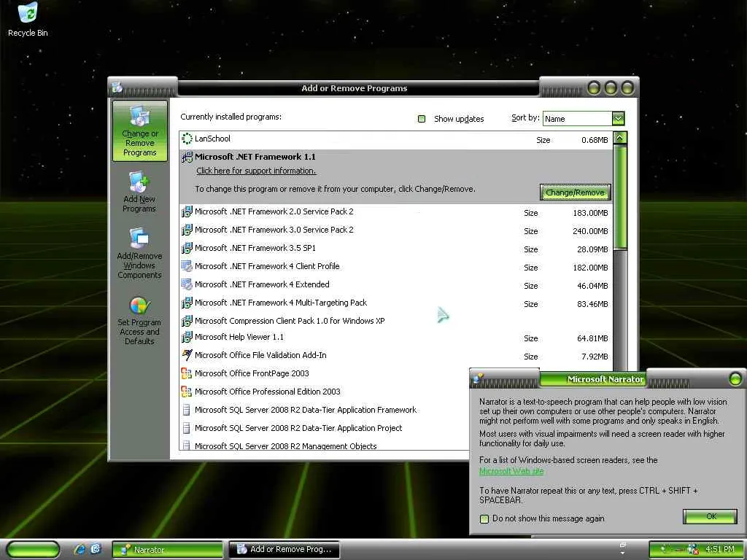The width and height of the screenshot is (747, 560).
Task: Enable the Show updates checkbox
Action: (x=422, y=119)
